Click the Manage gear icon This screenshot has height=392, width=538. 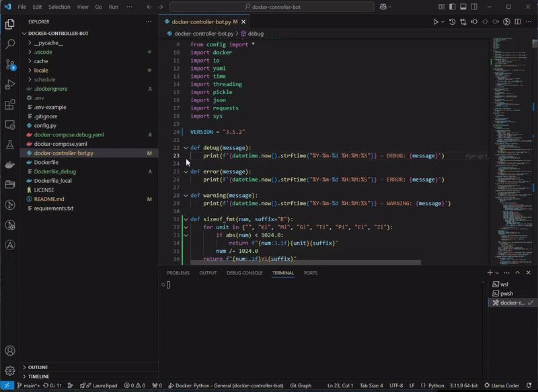coord(10,370)
